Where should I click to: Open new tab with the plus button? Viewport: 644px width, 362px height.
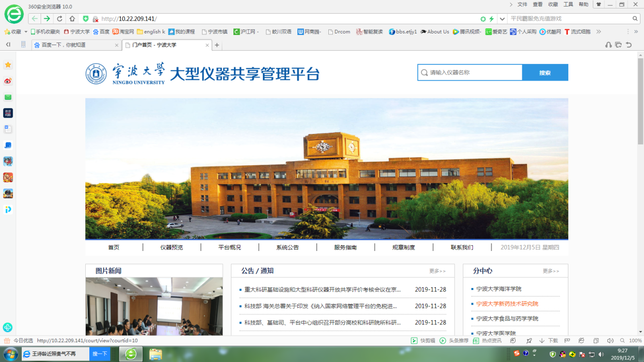pos(217,45)
